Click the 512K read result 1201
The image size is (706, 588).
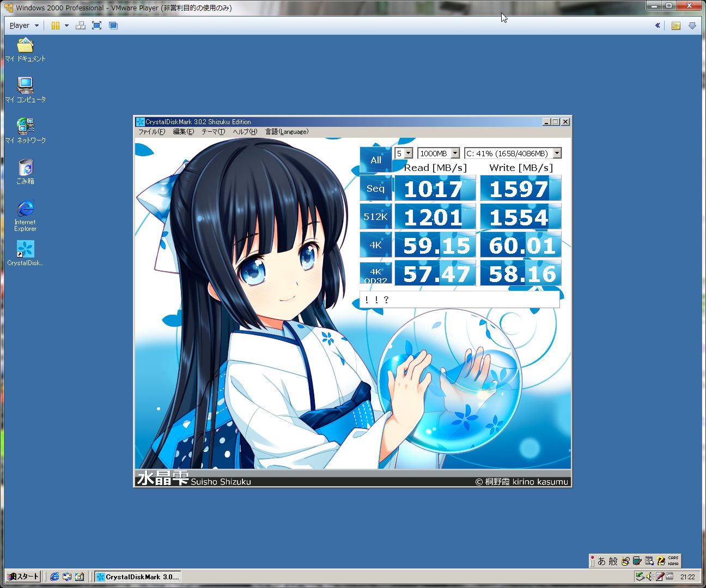pos(435,217)
